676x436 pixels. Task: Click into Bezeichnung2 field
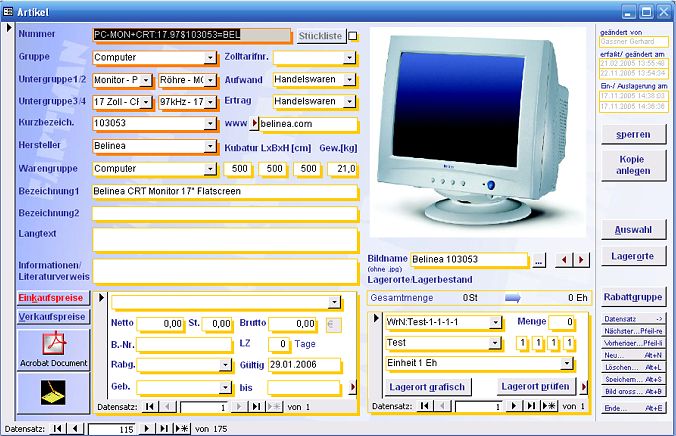pos(225,213)
